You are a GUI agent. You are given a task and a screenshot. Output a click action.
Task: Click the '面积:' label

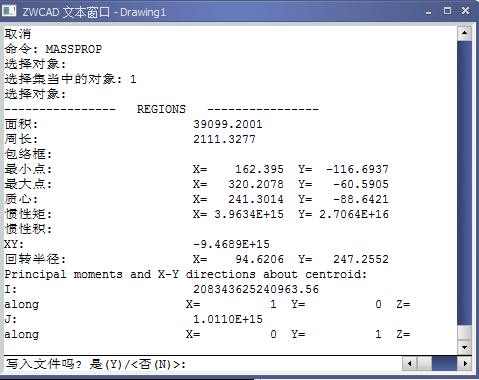coord(21,124)
